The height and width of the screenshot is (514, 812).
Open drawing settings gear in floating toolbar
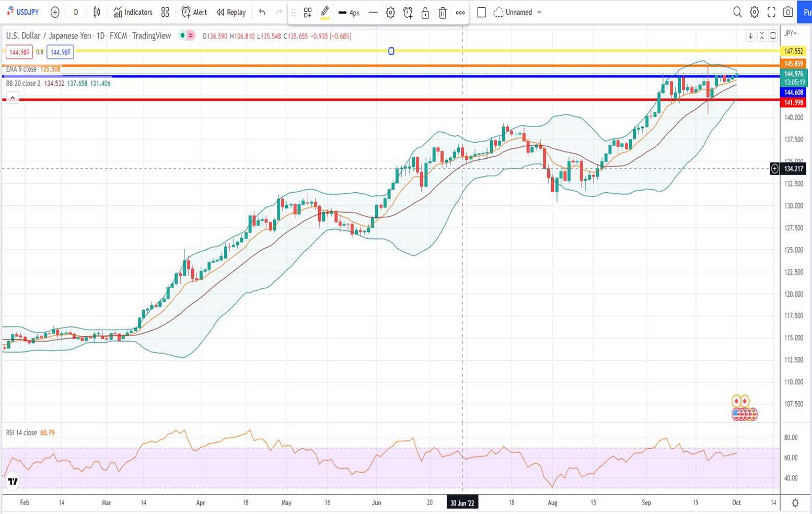[390, 13]
